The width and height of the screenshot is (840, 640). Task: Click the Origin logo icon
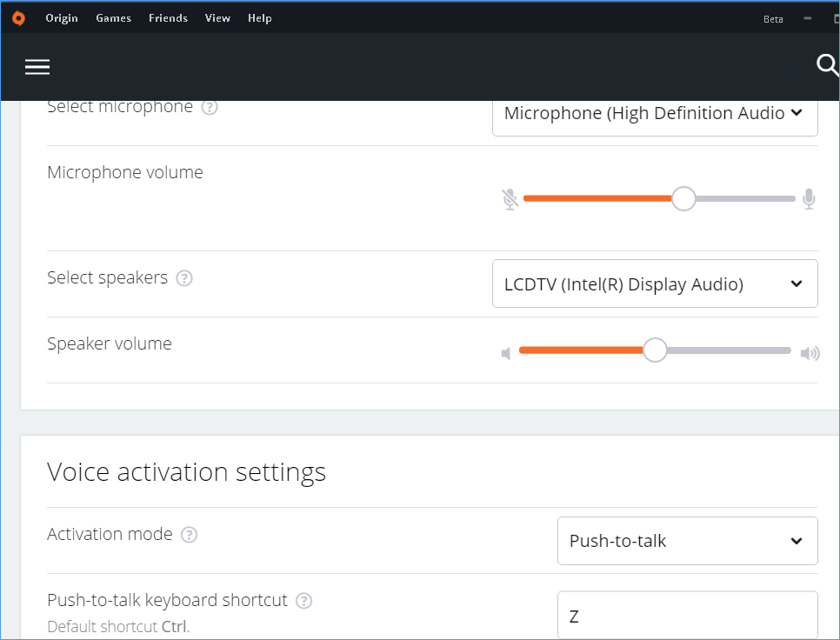pyautogui.click(x=18, y=17)
